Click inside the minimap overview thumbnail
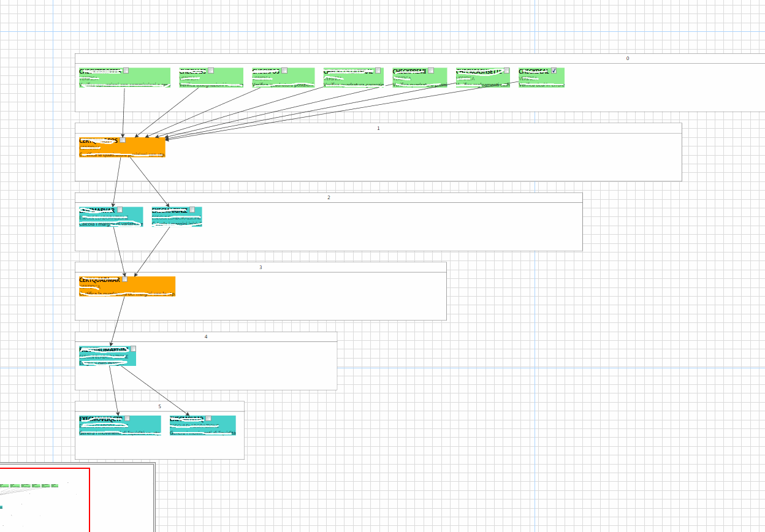Image resolution: width=765 pixels, height=532 pixels. (x=77, y=498)
